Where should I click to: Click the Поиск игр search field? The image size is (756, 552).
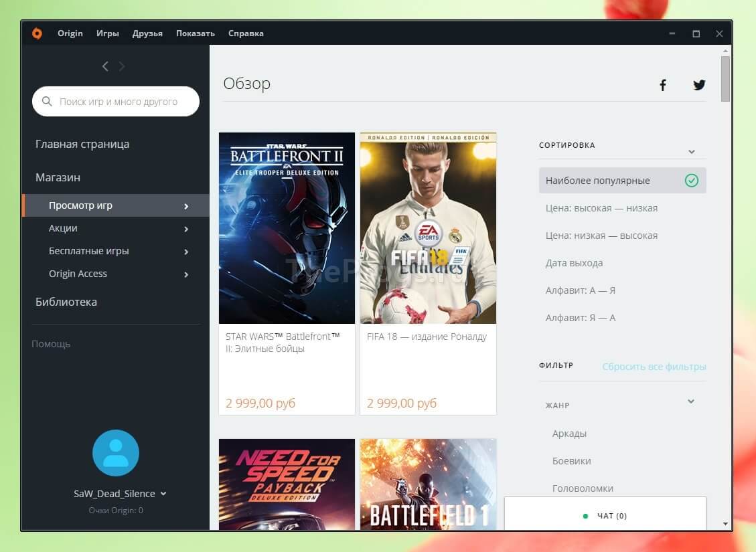116,102
